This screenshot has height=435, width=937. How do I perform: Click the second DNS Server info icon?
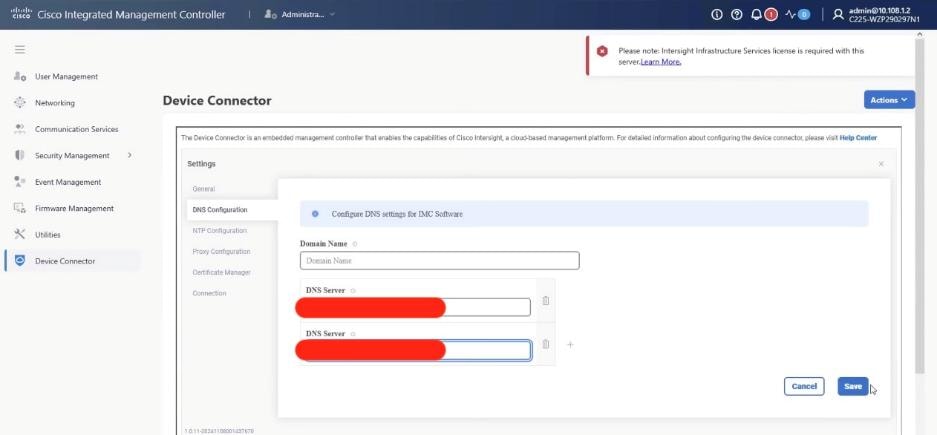pyautogui.click(x=353, y=334)
